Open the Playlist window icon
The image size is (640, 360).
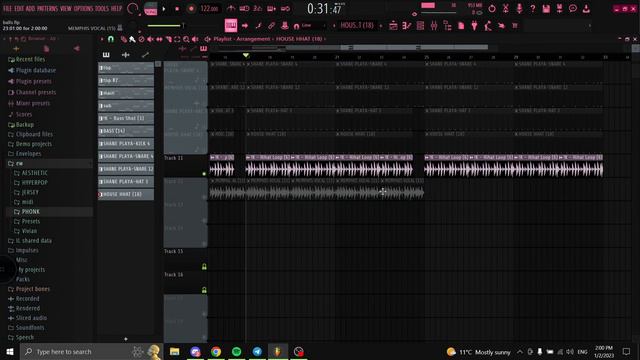(393, 26)
